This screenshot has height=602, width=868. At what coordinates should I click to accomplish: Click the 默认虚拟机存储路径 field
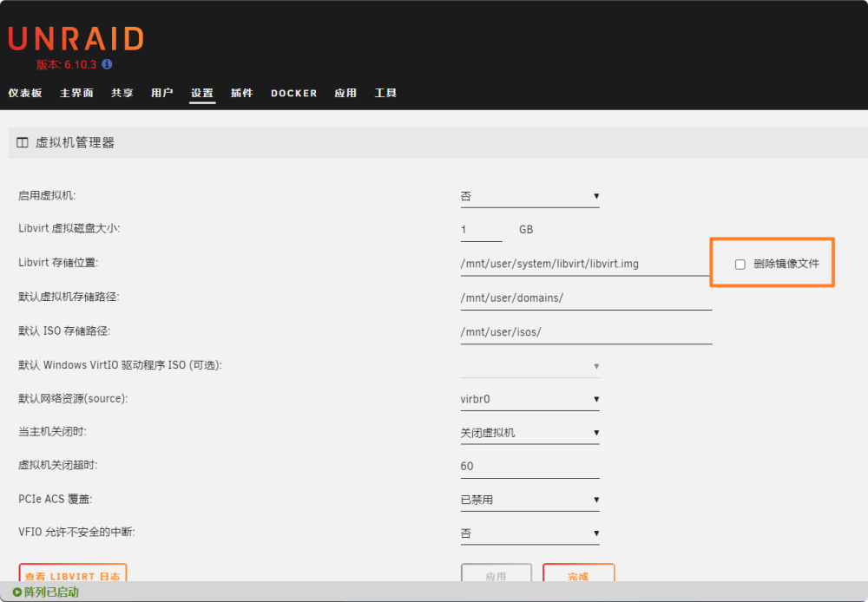586,298
